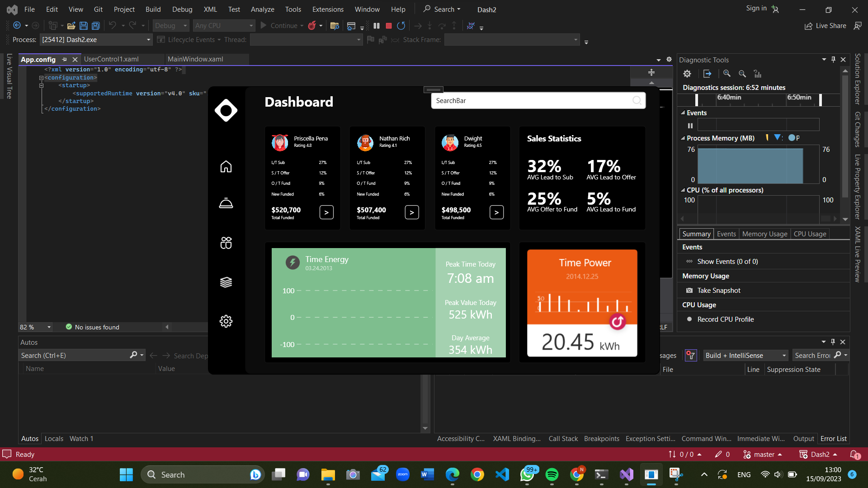Start Record CPU Profile
Image resolution: width=868 pixels, height=488 pixels.
725,319
